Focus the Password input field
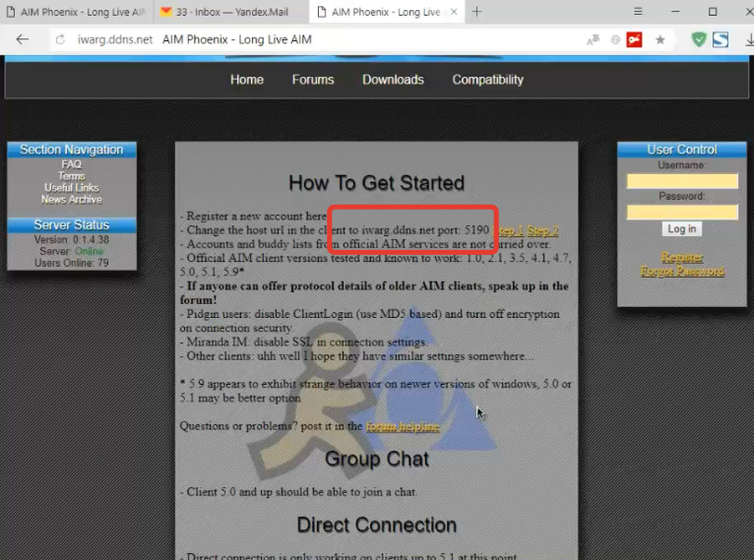Image resolution: width=754 pixels, height=560 pixels. [681, 213]
